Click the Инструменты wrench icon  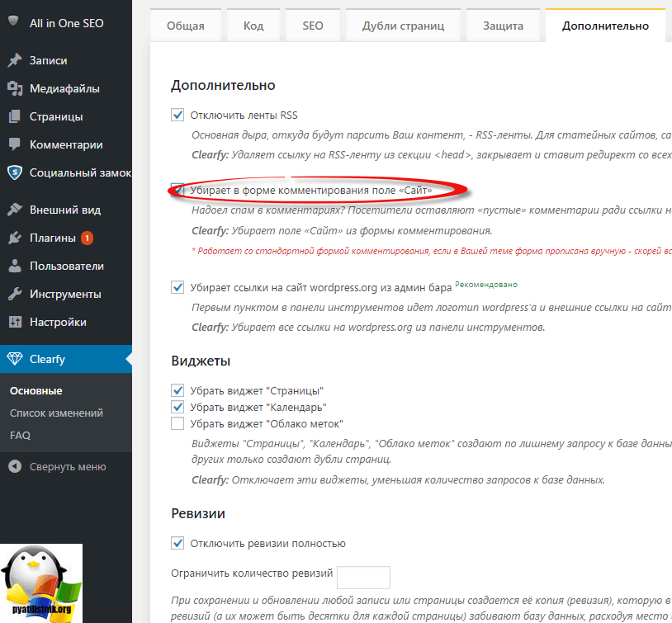click(15, 294)
